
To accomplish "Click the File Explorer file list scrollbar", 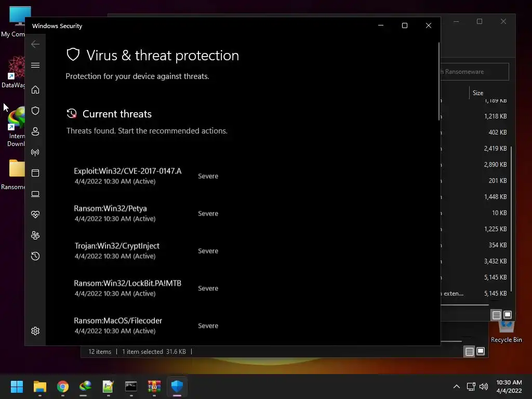I will 511,219.
